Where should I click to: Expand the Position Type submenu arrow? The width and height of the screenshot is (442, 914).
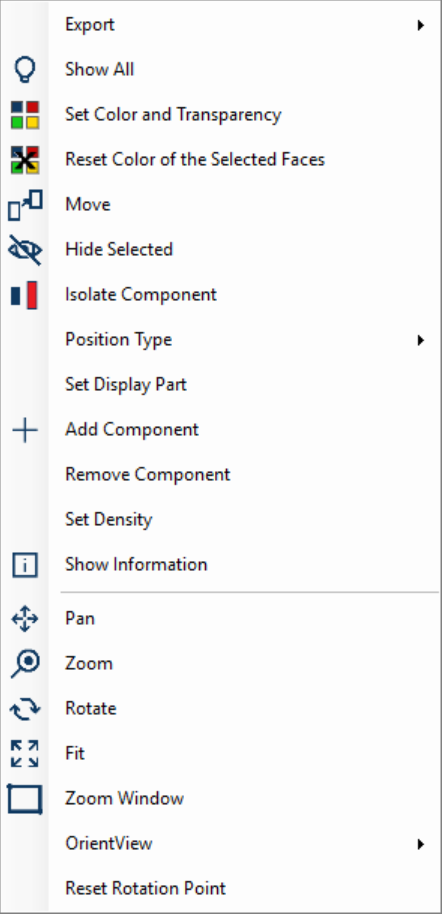420,340
